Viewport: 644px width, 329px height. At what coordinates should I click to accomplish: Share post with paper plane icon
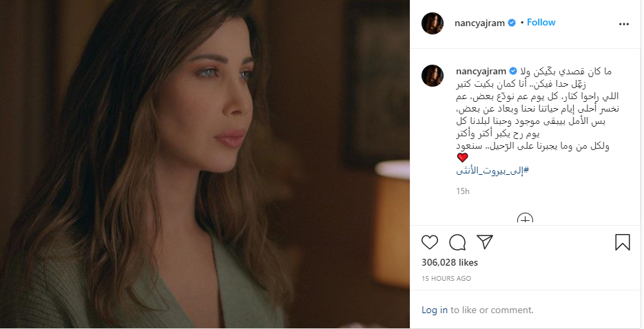click(x=485, y=242)
